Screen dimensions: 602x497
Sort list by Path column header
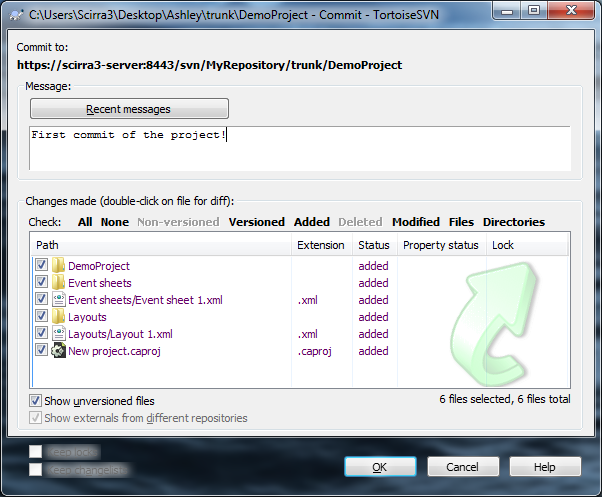160,245
